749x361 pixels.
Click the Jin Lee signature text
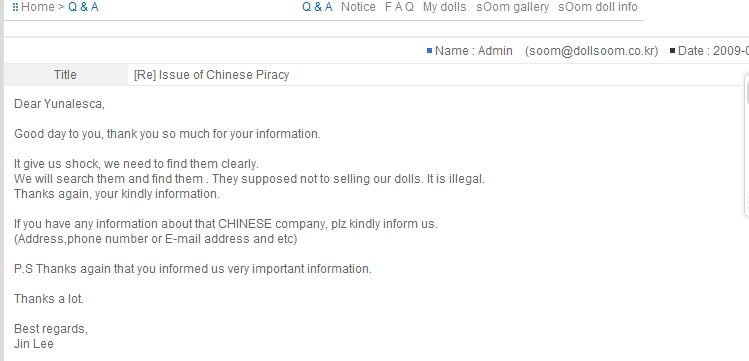click(34, 344)
